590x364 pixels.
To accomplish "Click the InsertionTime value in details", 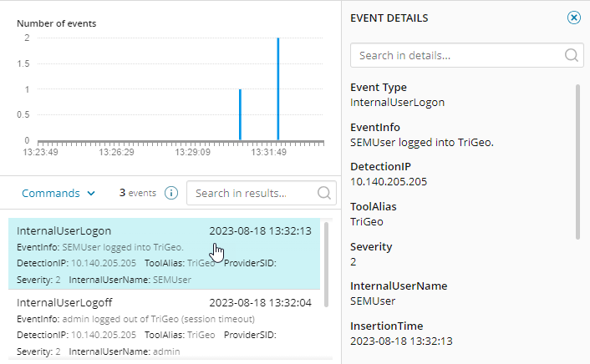I will [x=401, y=341].
